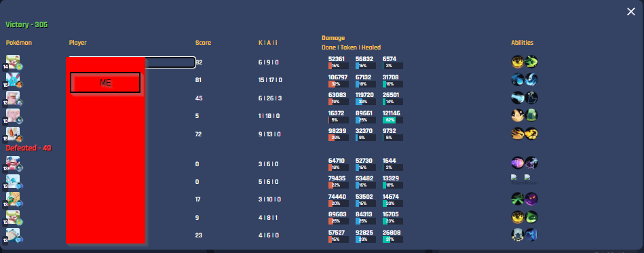
Task: Select purple ghost ability icon in score 17 row
Action: (531, 199)
